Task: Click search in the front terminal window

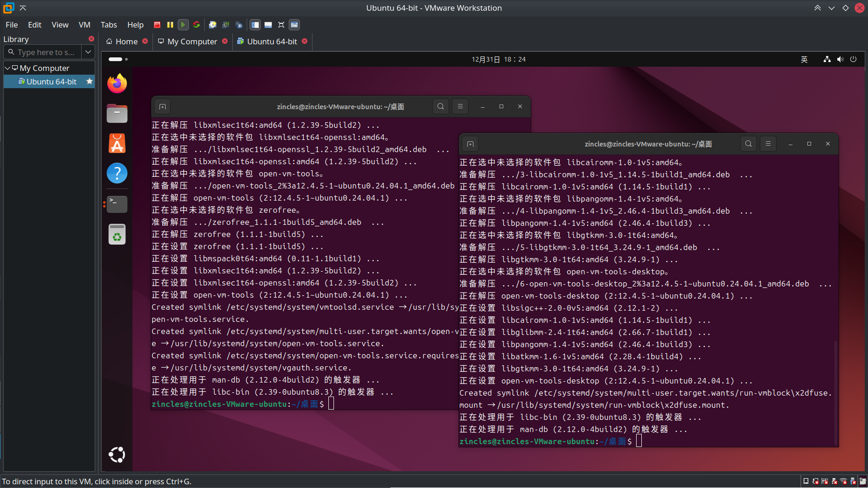Action: click(x=748, y=144)
